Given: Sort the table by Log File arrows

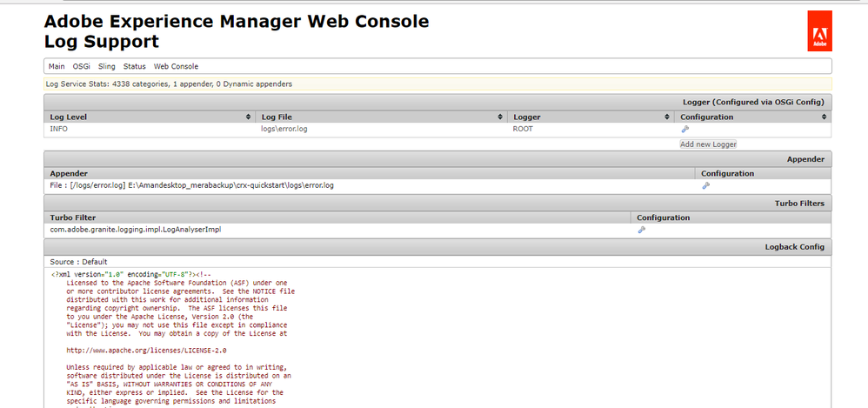Looking at the screenshot, I should [500, 117].
